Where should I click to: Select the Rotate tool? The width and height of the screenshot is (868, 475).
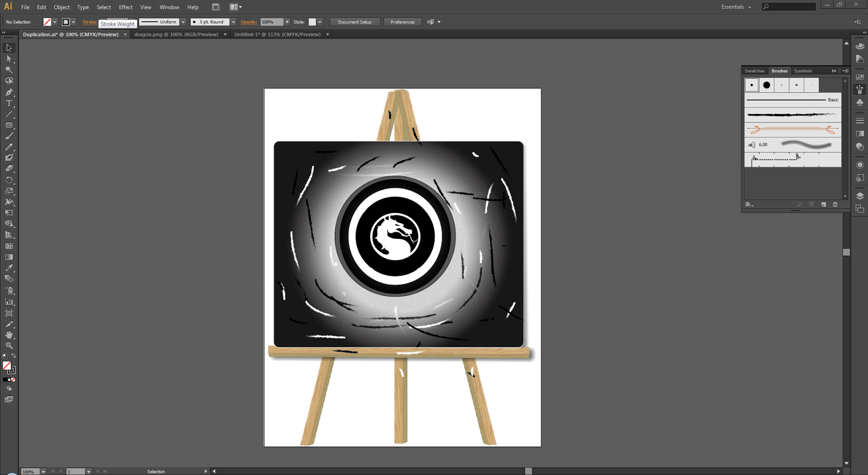pos(9,180)
